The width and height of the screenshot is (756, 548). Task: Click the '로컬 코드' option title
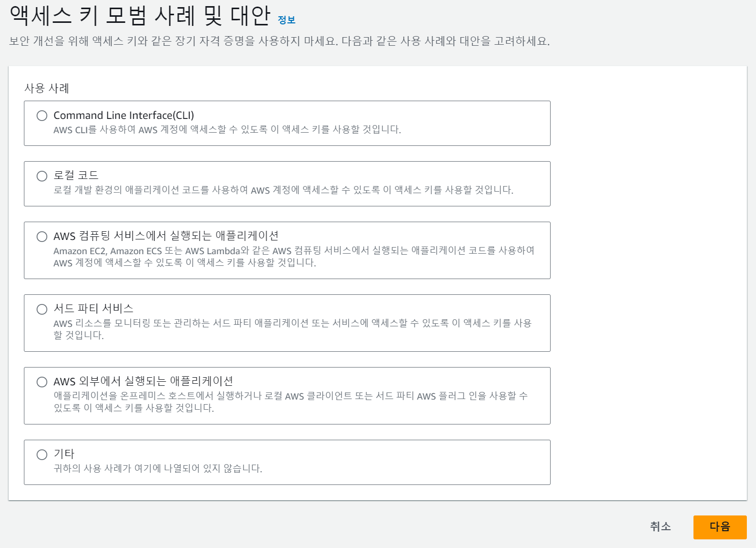pos(76,175)
